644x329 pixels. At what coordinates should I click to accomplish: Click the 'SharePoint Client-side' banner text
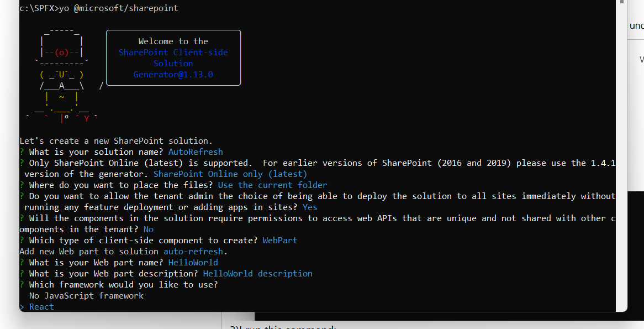(x=173, y=52)
